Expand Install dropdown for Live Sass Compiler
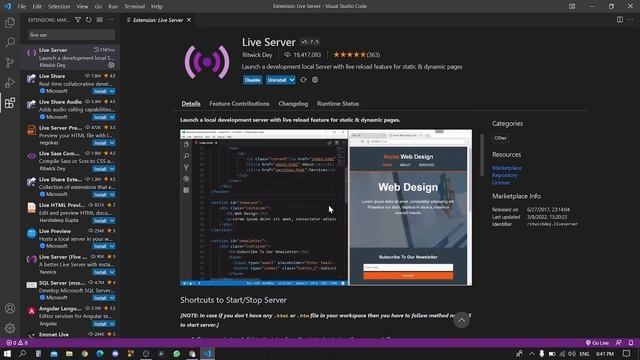The image size is (640, 360). click(x=112, y=169)
